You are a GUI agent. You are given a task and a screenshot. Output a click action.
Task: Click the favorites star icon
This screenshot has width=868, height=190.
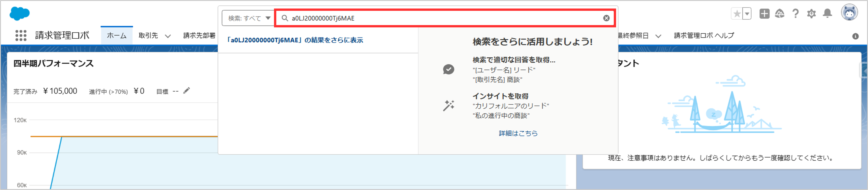tap(737, 14)
